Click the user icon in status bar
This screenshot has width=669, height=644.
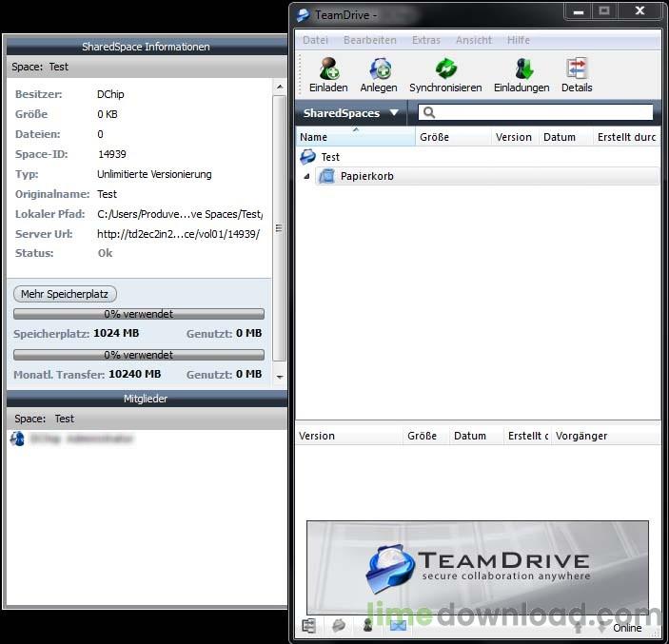click(x=367, y=625)
